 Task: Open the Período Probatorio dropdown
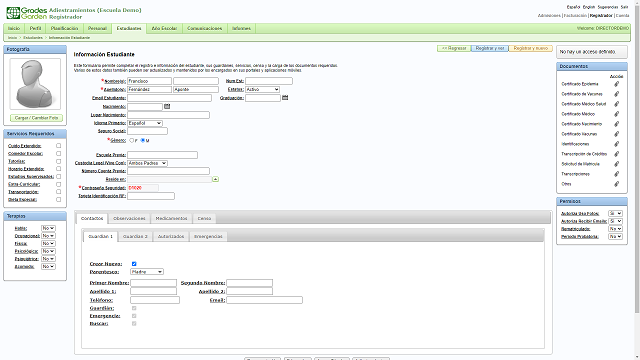coord(615,236)
